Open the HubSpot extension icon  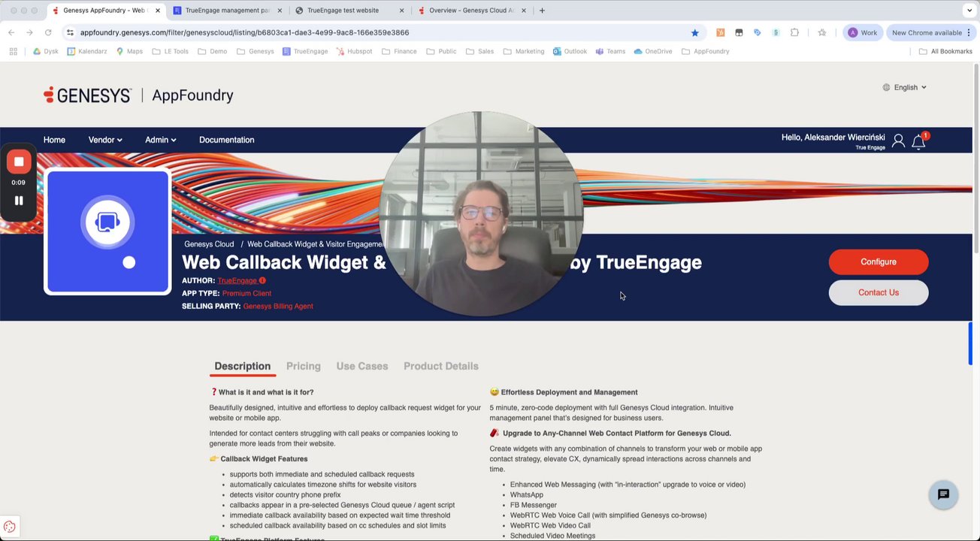pos(720,32)
